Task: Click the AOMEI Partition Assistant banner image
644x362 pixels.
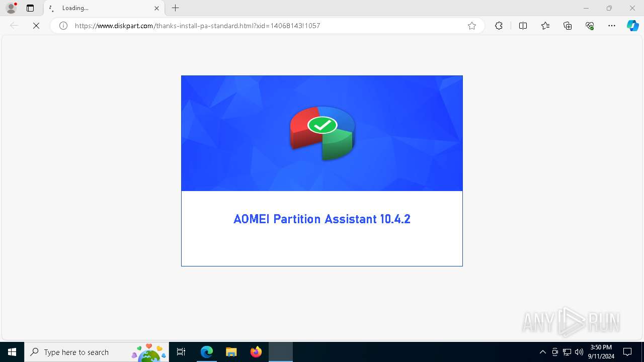Action: [322, 133]
